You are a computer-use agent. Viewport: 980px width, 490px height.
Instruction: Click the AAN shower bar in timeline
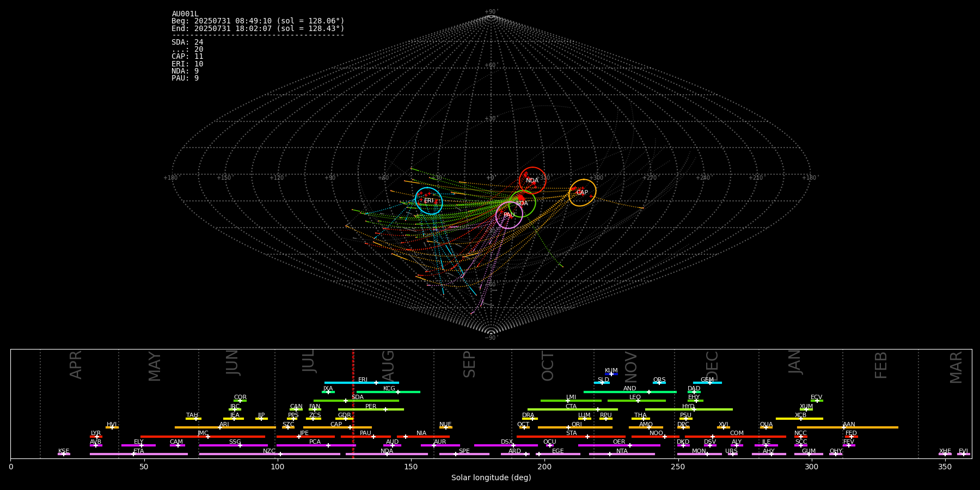click(x=848, y=427)
